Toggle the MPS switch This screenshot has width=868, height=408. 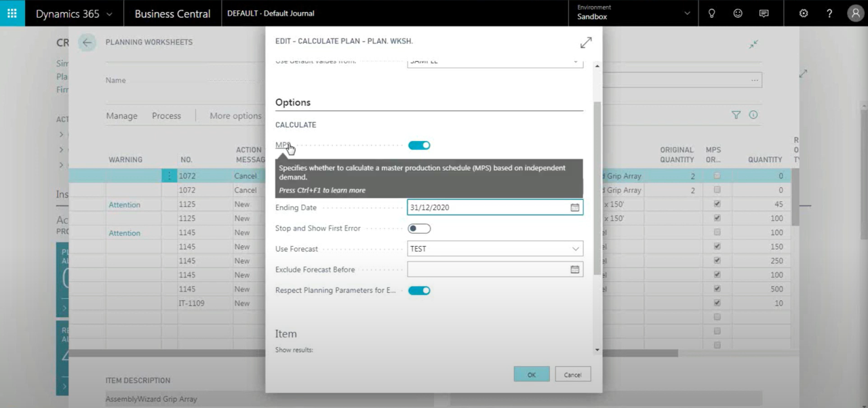point(419,145)
